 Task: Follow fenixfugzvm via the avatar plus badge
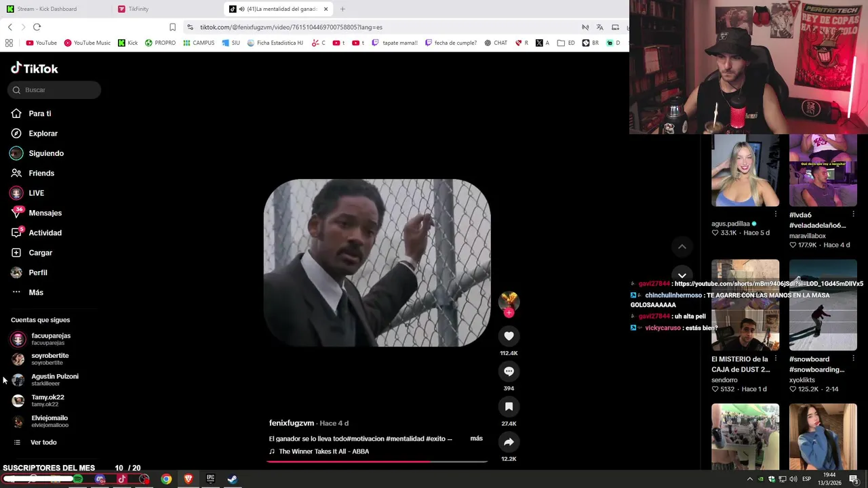coord(509,312)
